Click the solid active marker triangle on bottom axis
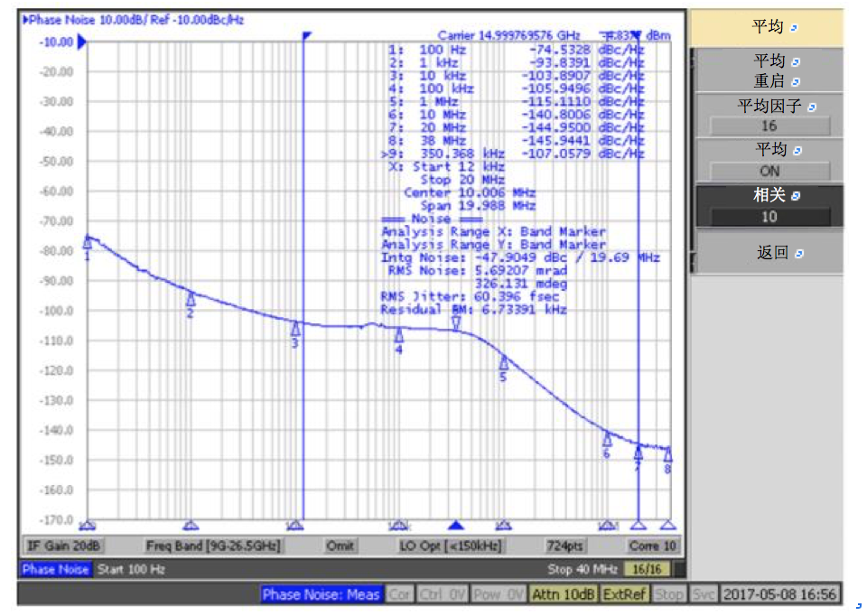 455,525
